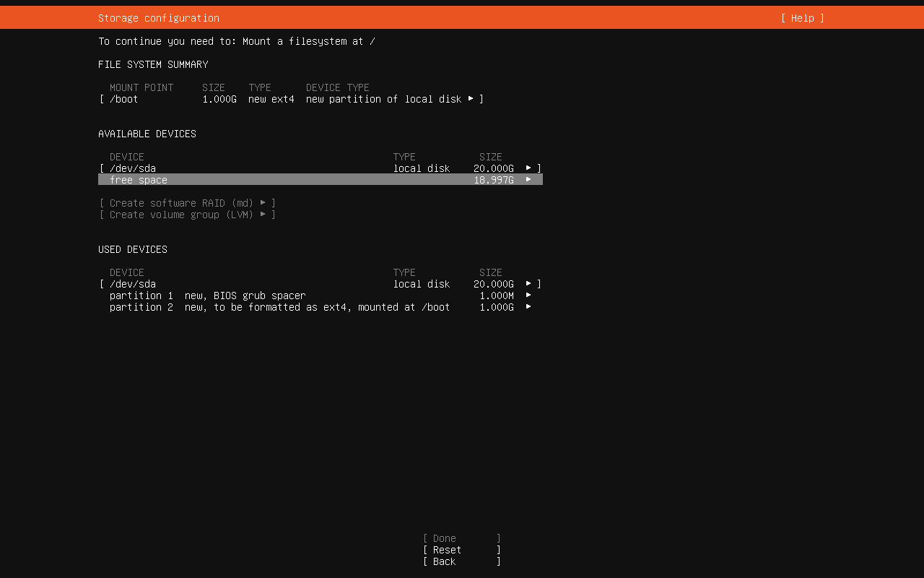The height and width of the screenshot is (578, 924).
Task: Click arrow next to partition 1 1.000M
Action: [528, 295]
